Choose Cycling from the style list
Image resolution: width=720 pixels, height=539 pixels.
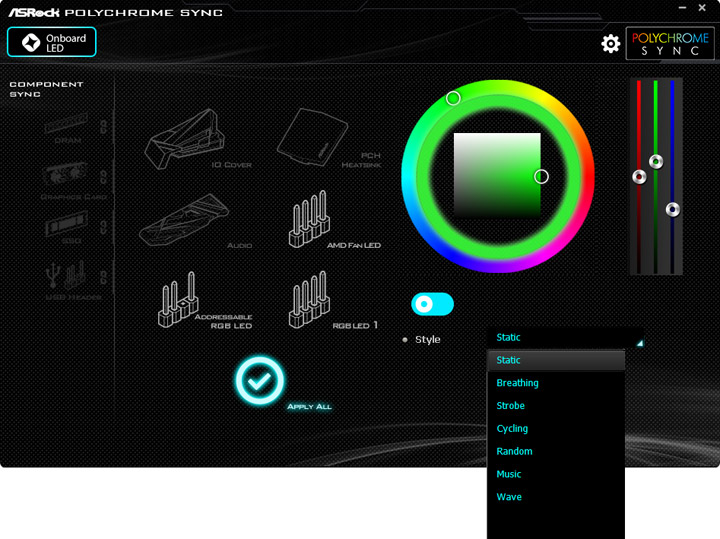(x=556, y=428)
